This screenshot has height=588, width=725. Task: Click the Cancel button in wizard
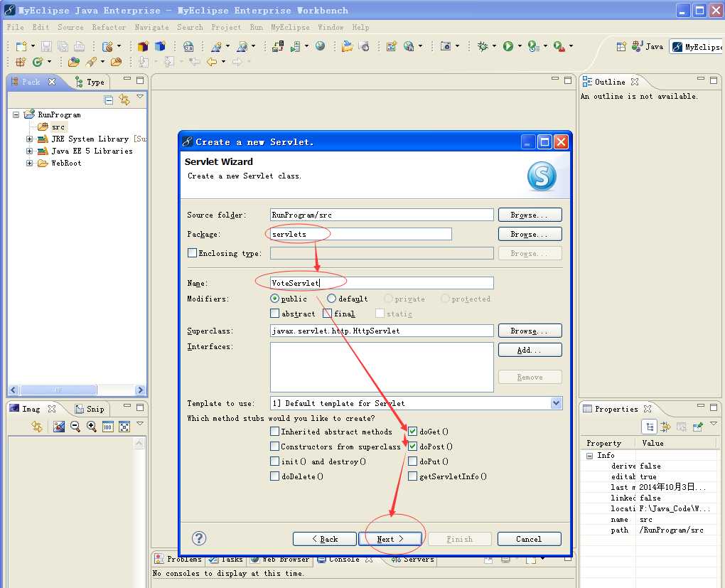click(529, 539)
